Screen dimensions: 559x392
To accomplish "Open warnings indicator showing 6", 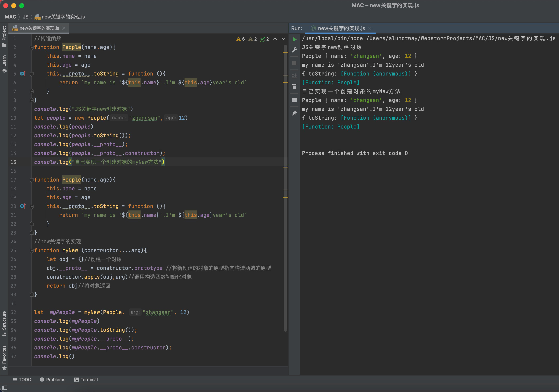I will coord(241,39).
